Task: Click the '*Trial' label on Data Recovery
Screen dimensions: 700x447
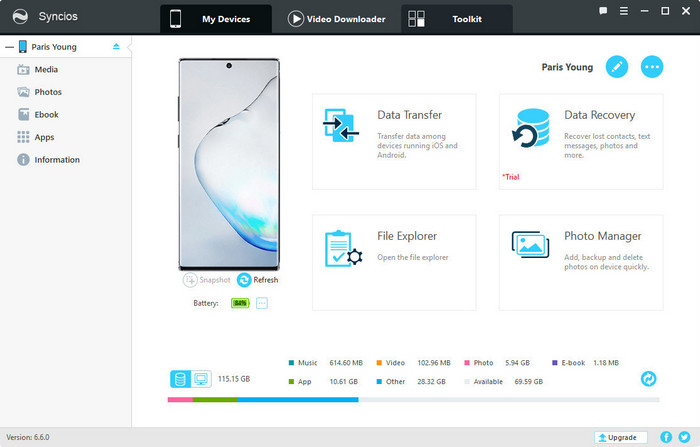Action: click(x=511, y=177)
